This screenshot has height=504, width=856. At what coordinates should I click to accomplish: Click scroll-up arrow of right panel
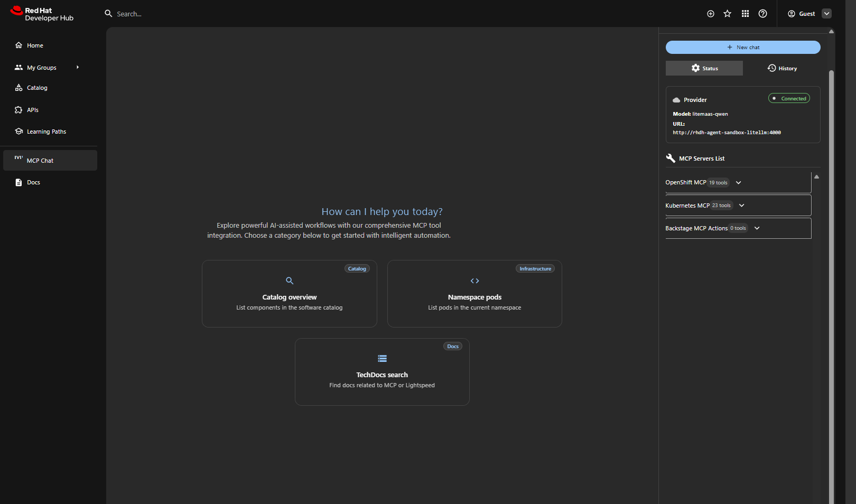coord(831,31)
